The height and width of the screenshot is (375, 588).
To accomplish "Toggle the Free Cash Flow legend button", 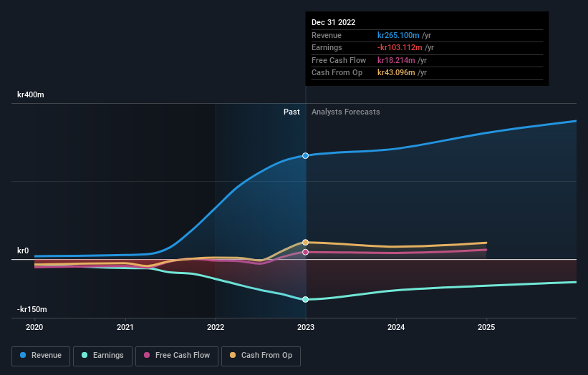I will 177,356.
